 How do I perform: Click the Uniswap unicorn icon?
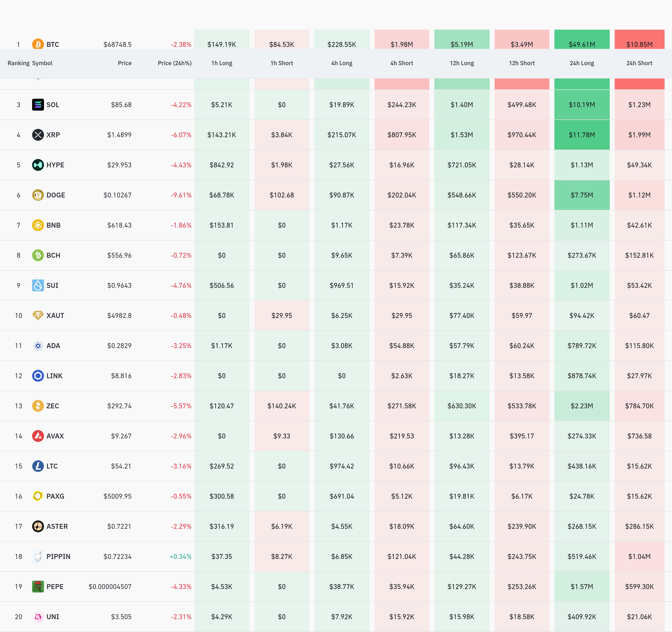coord(38,616)
